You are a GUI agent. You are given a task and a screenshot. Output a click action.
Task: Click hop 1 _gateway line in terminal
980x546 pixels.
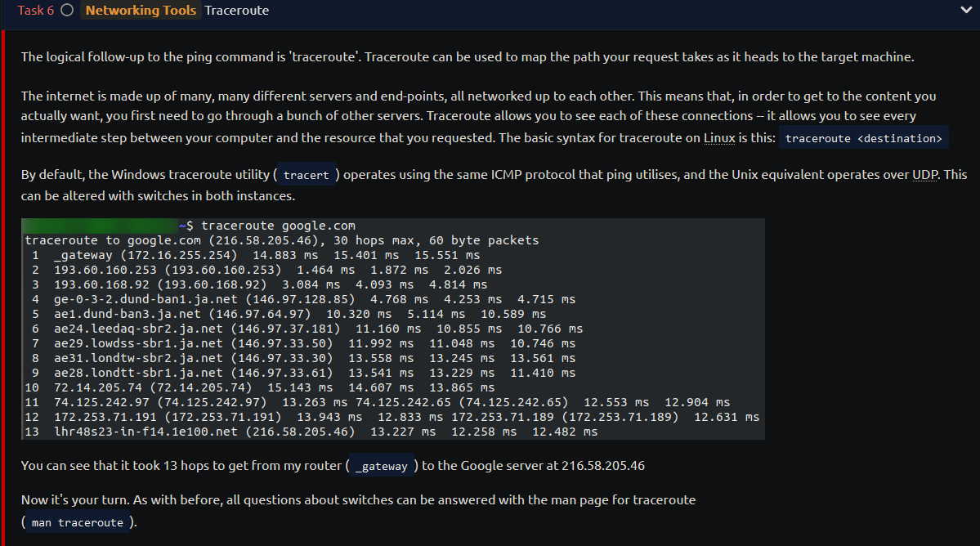point(253,255)
